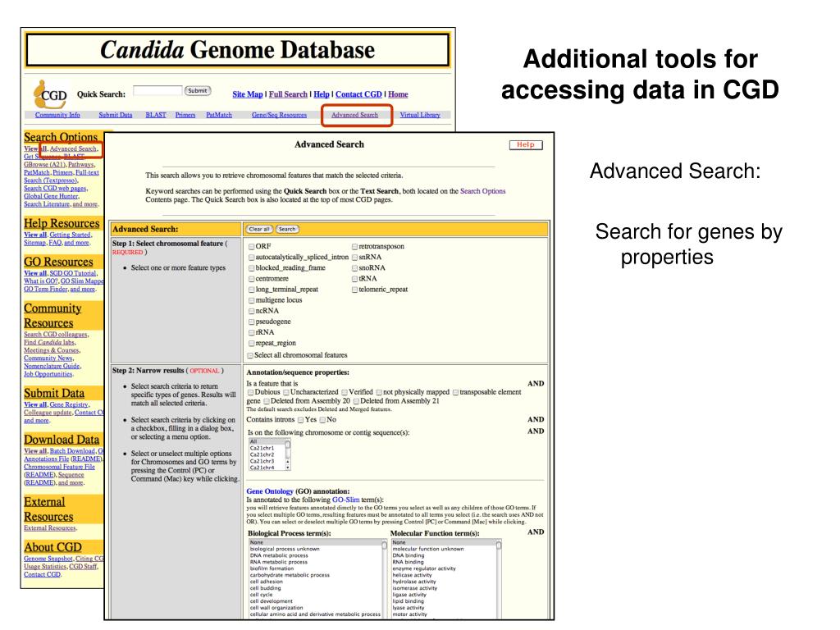
Task: Open the Gene Ontology link
Action: click(x=269, y=491)
